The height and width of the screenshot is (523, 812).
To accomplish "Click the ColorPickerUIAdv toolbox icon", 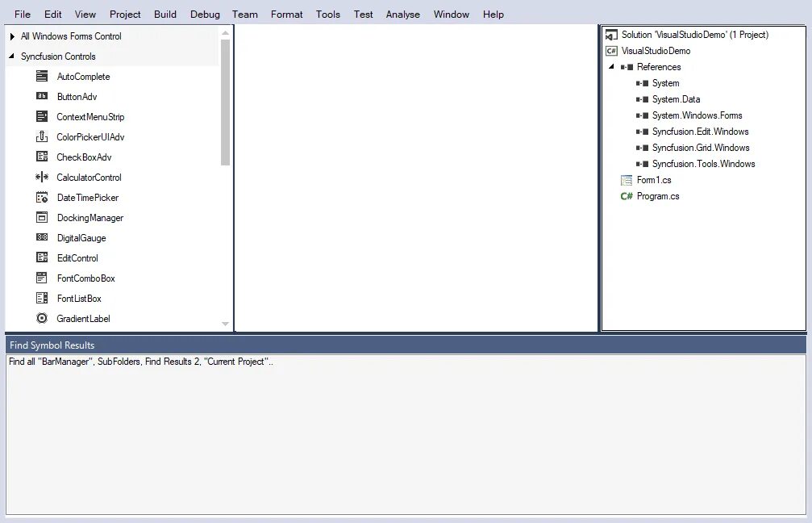I will pos(42,136).
